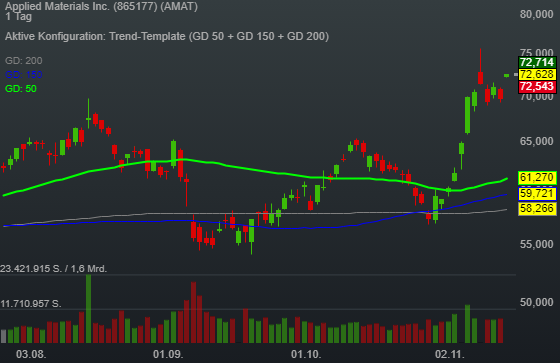Click the 03.08. date marker

click(31, 354)
